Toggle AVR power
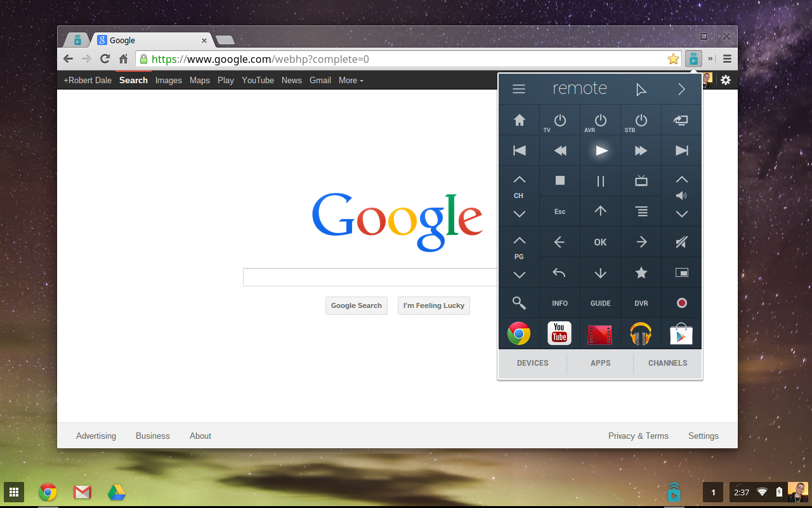Image resolution: width=812 pixels, height=508 pixels. coord(600,120)
